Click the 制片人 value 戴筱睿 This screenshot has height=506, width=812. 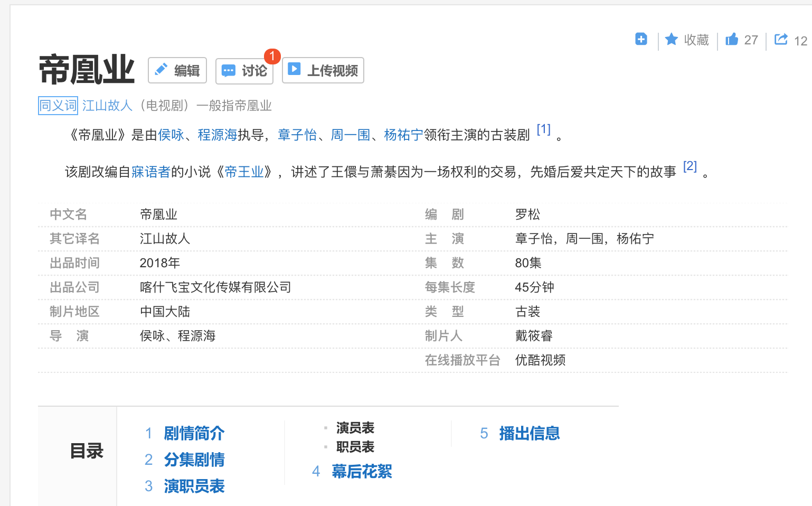point(534,336)
